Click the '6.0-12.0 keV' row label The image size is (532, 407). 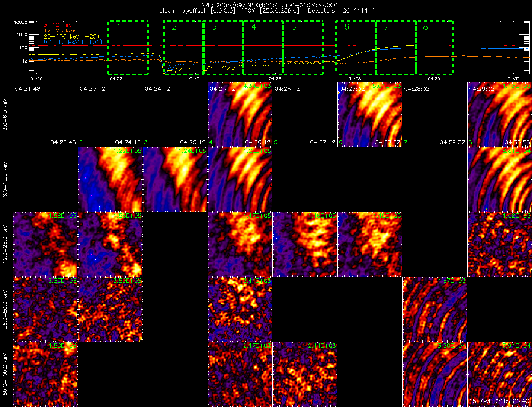[5, 179]
